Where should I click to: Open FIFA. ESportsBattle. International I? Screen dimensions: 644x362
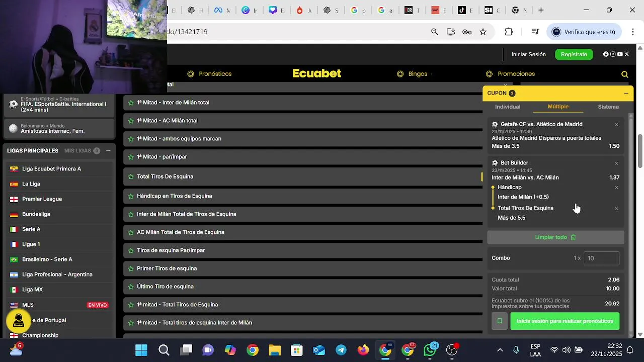coord(59,105)
